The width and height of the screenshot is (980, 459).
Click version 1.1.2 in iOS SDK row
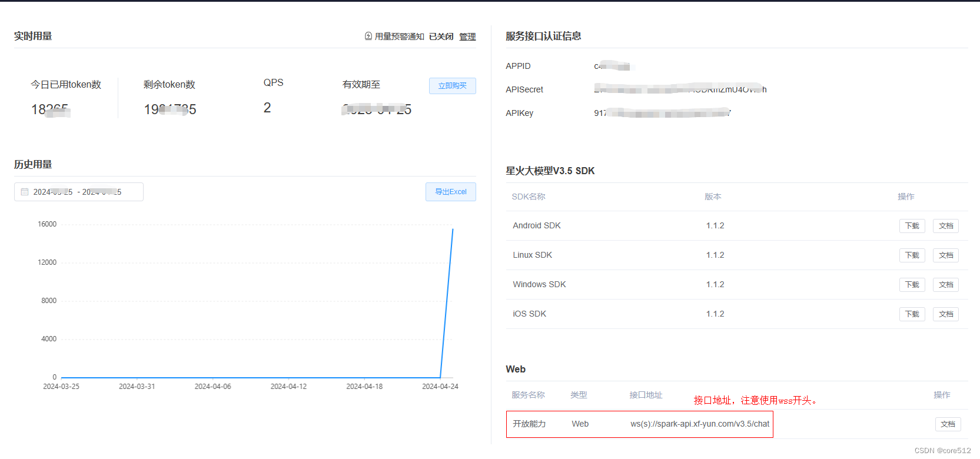point(715,314)
